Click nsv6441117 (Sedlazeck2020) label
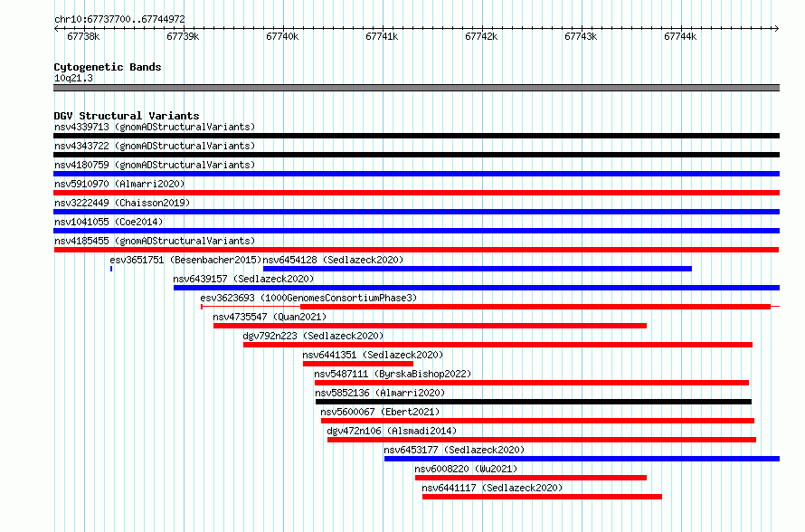 click(x=492, y=488)
